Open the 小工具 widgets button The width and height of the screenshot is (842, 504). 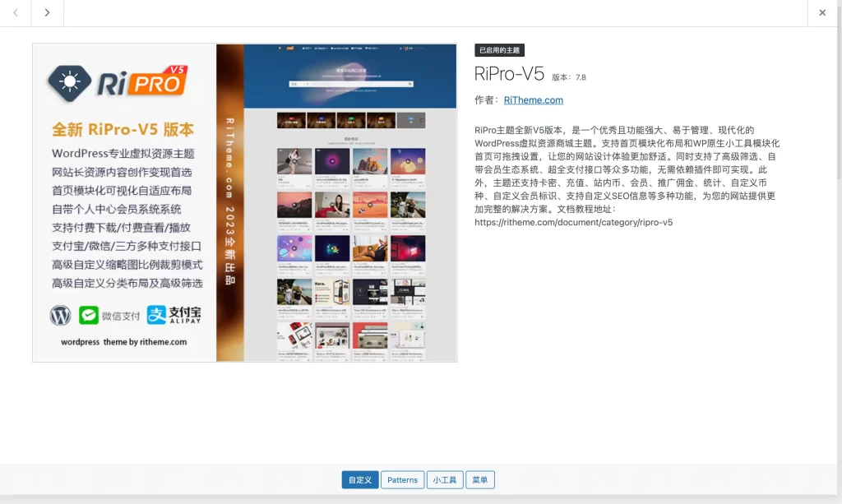point(445,480)
